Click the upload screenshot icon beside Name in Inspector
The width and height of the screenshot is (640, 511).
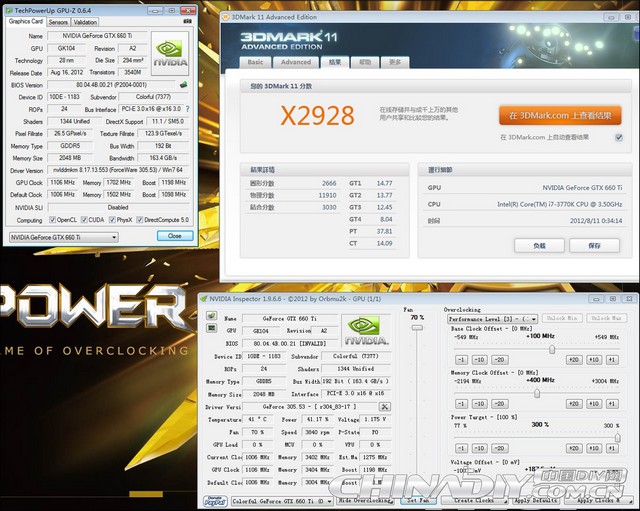coord(211,315)
